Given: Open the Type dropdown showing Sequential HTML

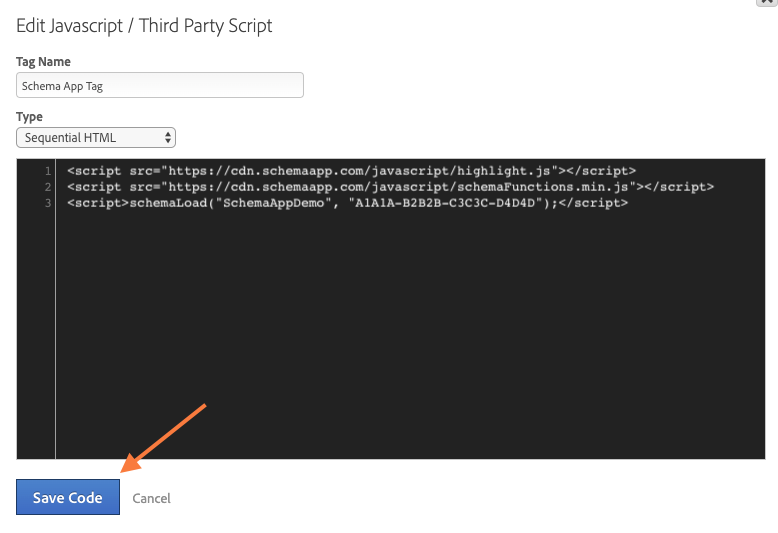Looking at the screenshot, I should tap(96, 137).
